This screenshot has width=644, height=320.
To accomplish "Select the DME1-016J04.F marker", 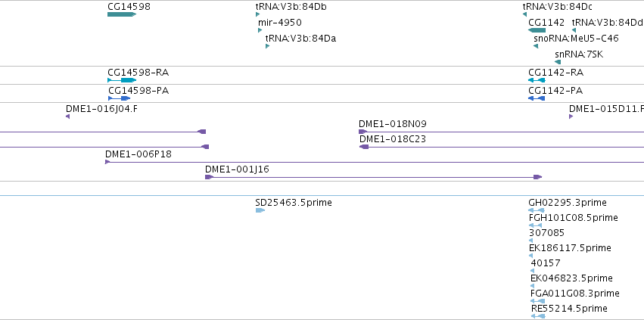I will coord(67,117).
